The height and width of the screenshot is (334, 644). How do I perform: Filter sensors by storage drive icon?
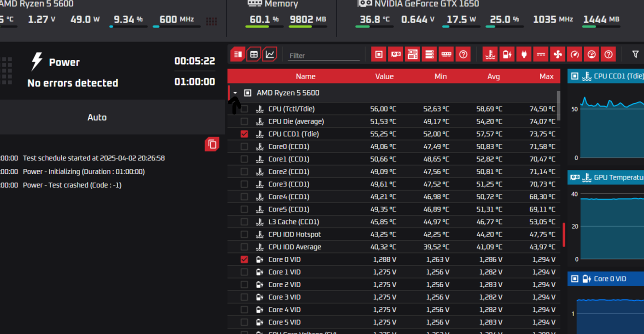429,55
